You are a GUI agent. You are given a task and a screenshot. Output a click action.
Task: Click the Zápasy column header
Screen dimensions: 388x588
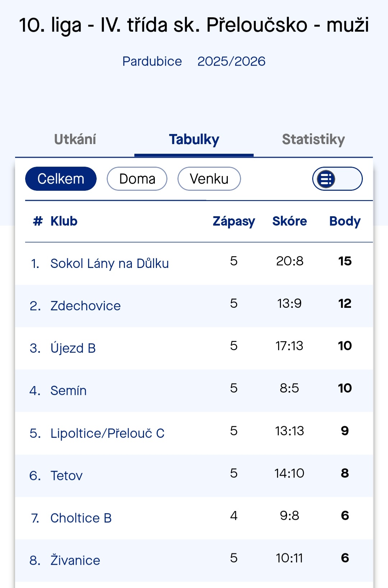coord(234,221)
